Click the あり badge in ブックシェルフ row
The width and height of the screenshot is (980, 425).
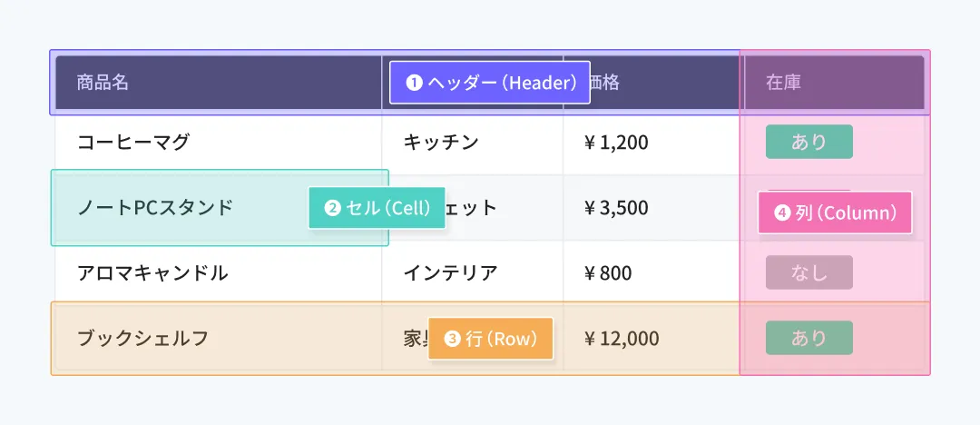[808, 338]
